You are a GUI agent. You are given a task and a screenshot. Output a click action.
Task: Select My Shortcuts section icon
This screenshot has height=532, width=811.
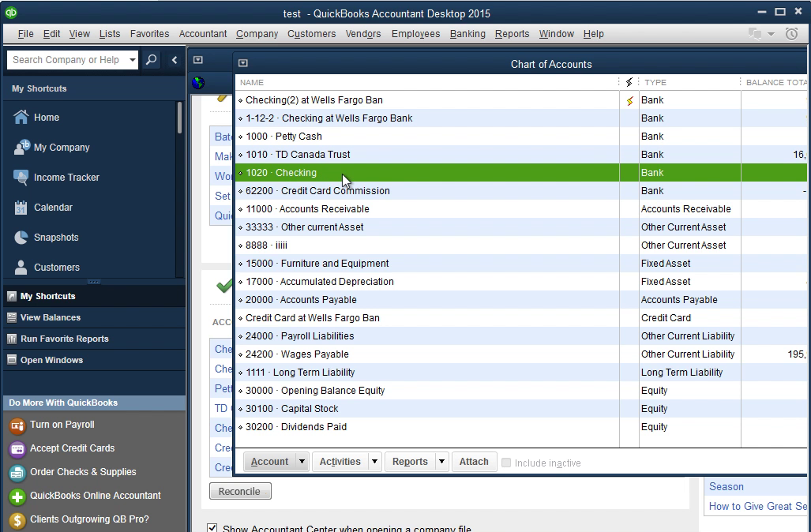(12, 296)
